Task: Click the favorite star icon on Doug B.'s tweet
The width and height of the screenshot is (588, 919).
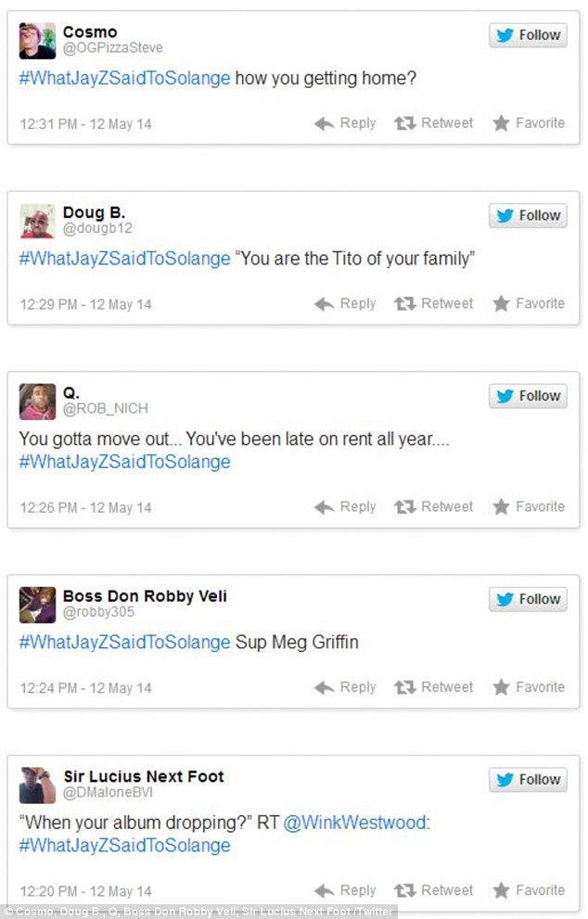Action: [x=501, y=303]
